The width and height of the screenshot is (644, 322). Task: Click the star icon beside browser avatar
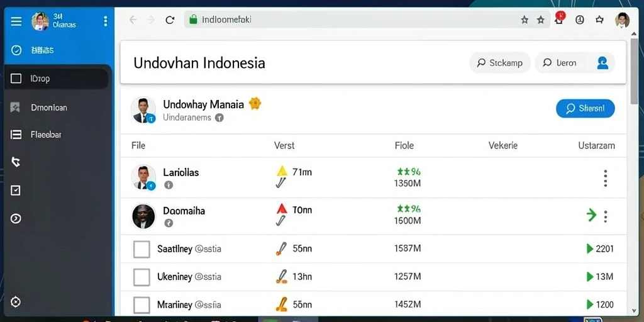pyautogui.click(x=599, y=19)
